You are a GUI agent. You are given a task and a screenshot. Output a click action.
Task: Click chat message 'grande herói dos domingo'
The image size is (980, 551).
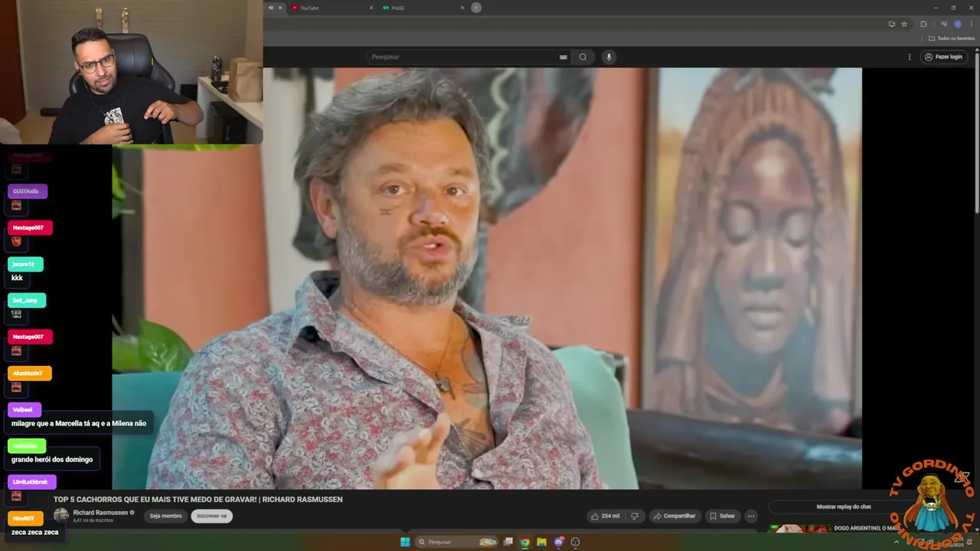tap(52, 459)
